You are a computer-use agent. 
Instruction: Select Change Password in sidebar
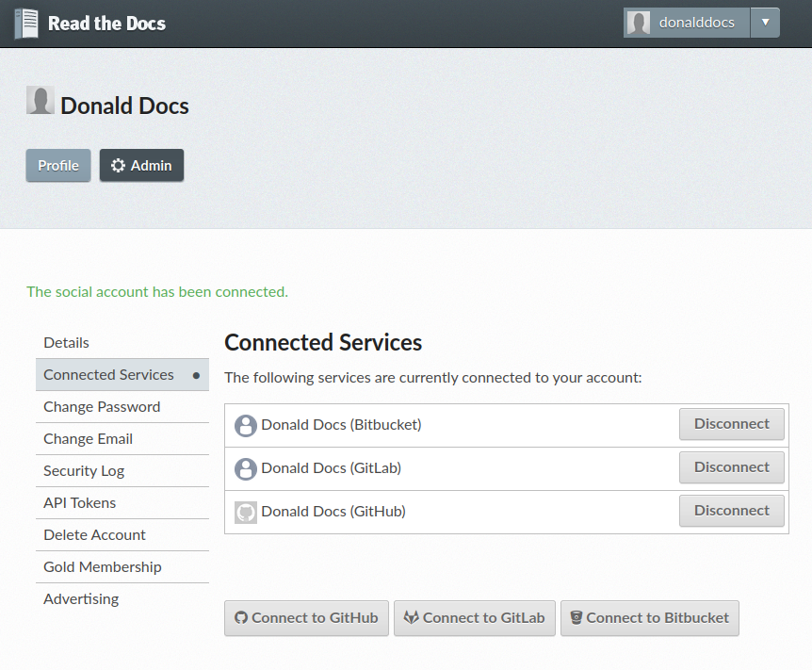point(102,407)
